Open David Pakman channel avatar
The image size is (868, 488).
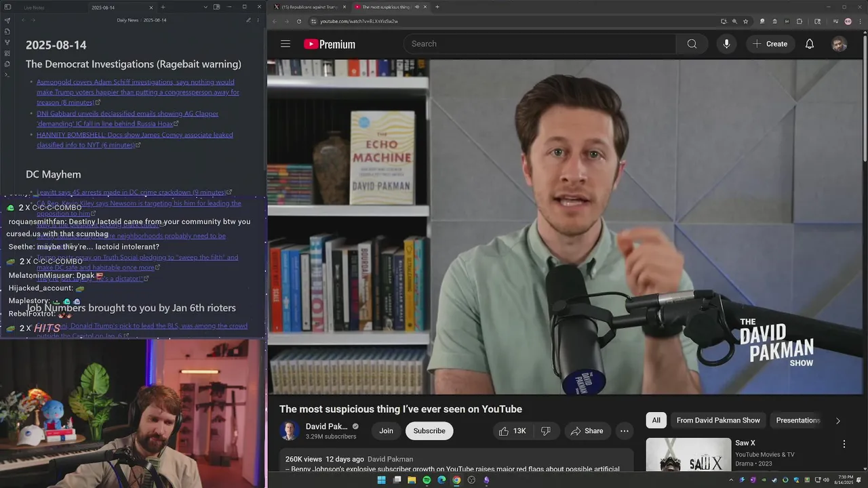point(290,431)
